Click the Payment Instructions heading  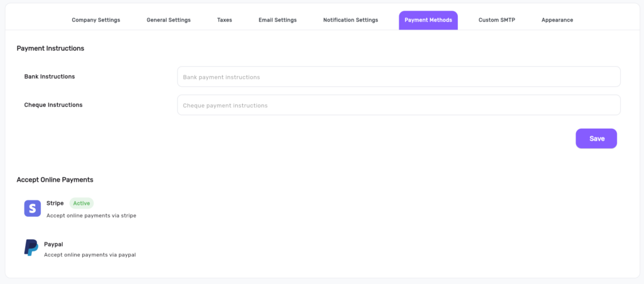50,48
